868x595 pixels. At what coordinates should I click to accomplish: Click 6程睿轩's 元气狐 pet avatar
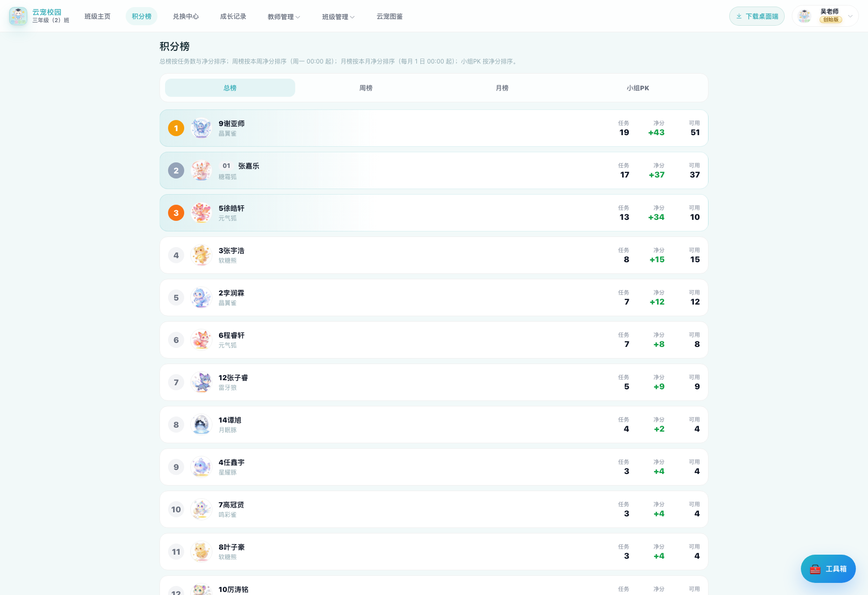[x=201, y=340]
